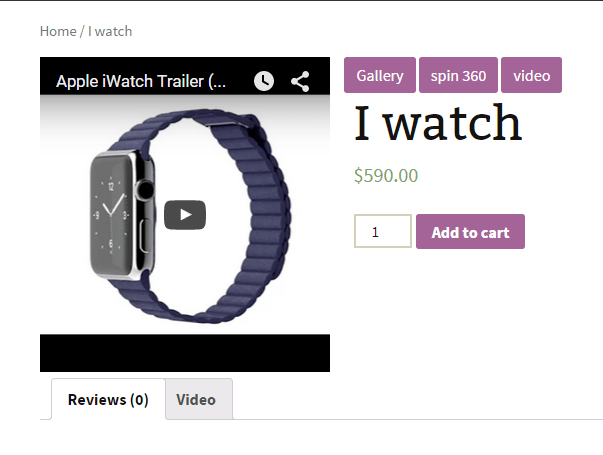Click the I watch breadcrumb text

point(110,31)
